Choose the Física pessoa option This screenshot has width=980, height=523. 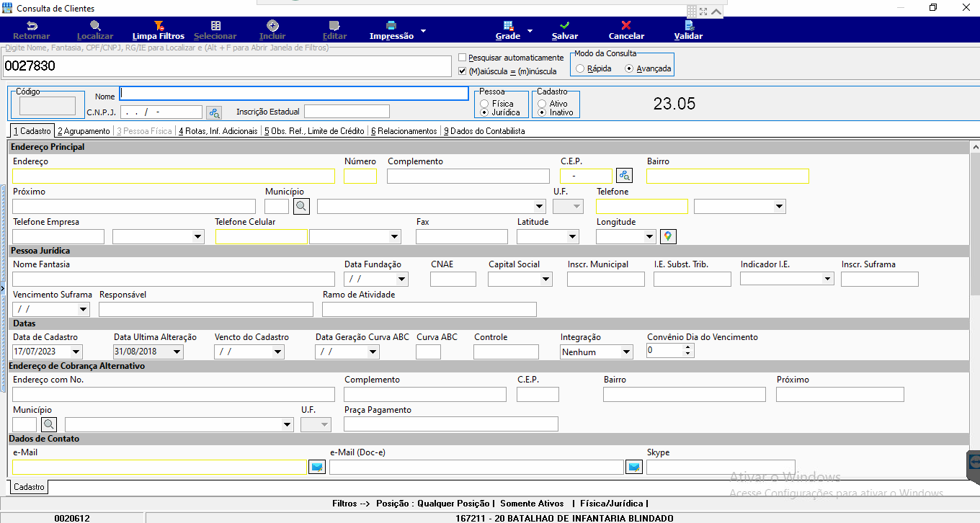click(x=484, y=104)
